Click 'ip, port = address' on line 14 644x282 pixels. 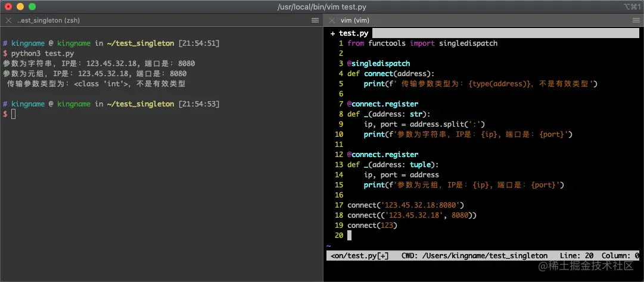click(402, 174)
